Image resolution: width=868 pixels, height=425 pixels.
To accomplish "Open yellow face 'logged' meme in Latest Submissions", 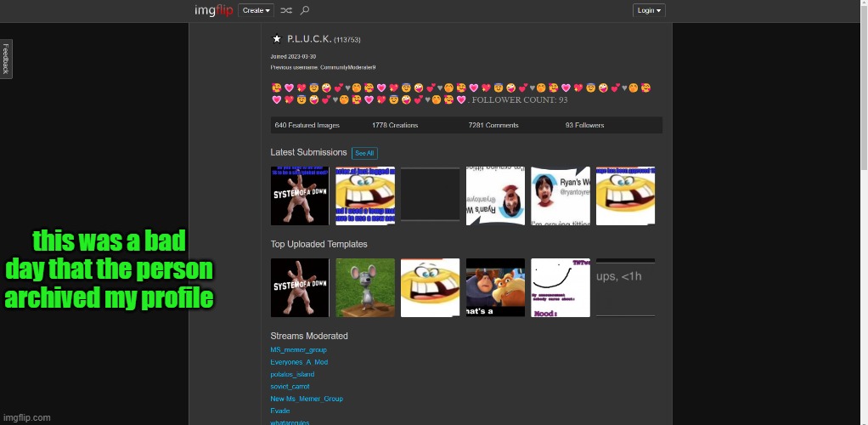I will coord(365,195).
